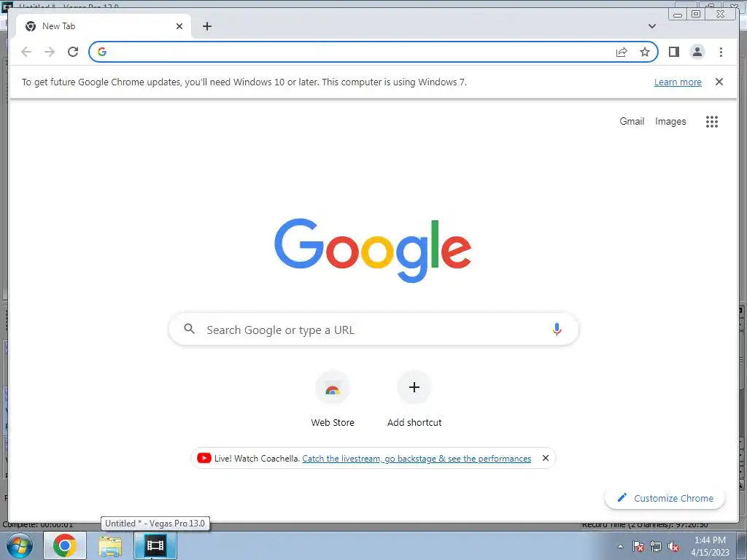Open the Windows Start button
Image resolution: width=747 pixels, height=560 pixels.
20,545
